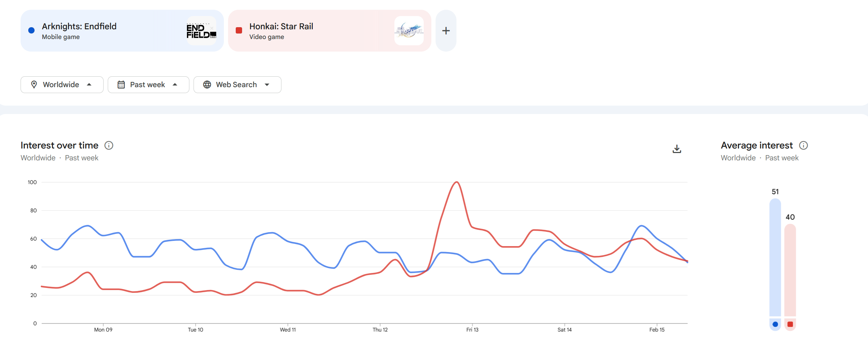The height and width of the screenshot is (358, 868).
Task: Click the globe icon in the Web Search filter
Action: point(207,85)
